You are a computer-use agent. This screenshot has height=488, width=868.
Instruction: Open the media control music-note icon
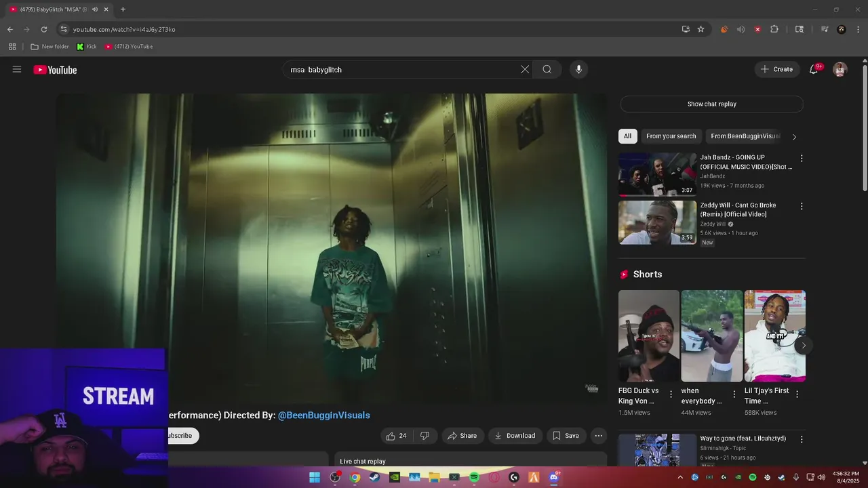pyautogui.click(x=825, y=29)
